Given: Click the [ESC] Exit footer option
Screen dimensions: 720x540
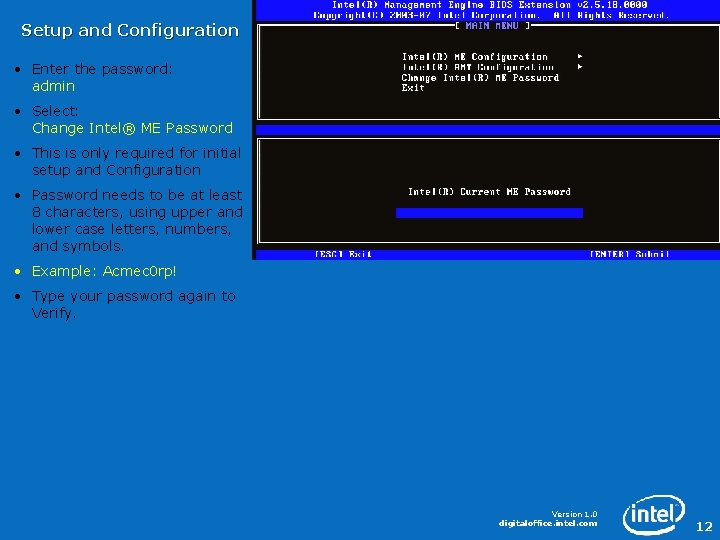Looking at the screenshot, I should click(x=343, y=254).
